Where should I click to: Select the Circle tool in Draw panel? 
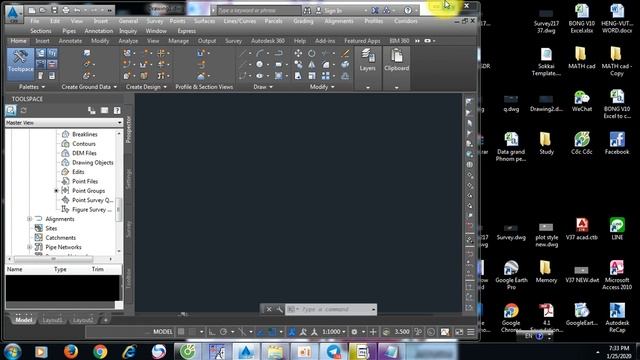pyautogui.click(x=260, y=64)
